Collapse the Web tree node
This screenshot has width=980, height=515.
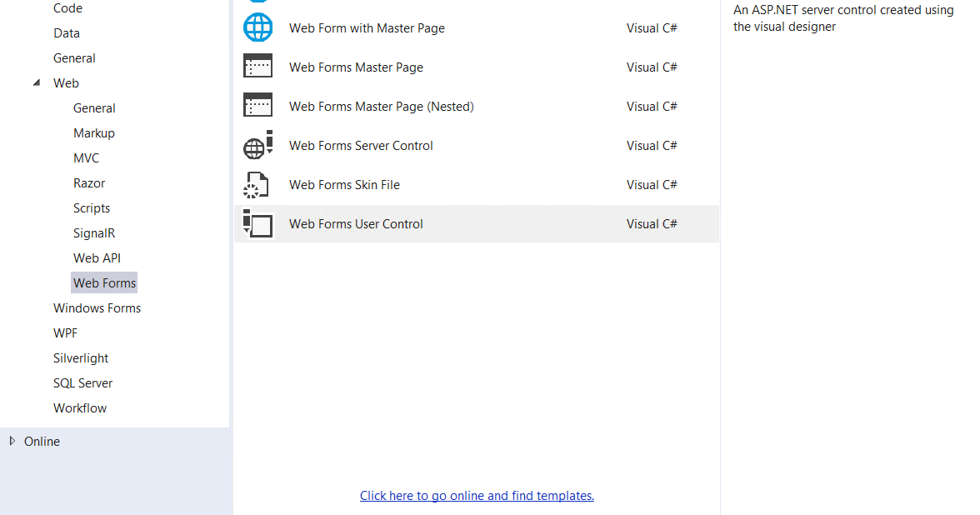point(37,82)
